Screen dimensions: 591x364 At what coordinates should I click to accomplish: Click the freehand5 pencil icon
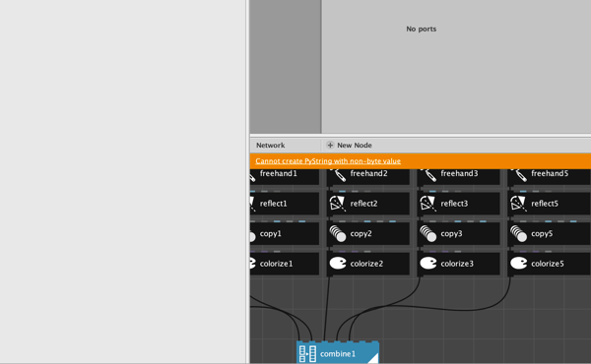[x=519, y=174]
